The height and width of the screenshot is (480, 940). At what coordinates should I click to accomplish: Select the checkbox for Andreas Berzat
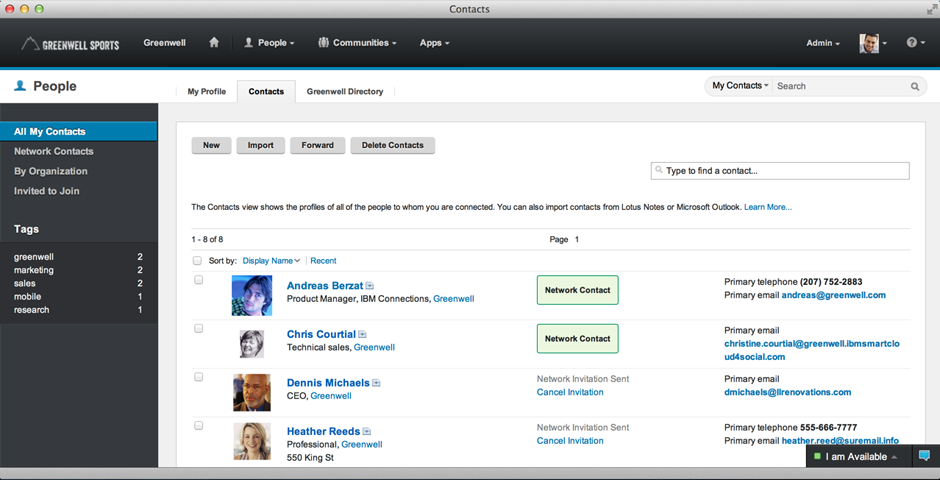pyautogui.click(x=199, y=280)
